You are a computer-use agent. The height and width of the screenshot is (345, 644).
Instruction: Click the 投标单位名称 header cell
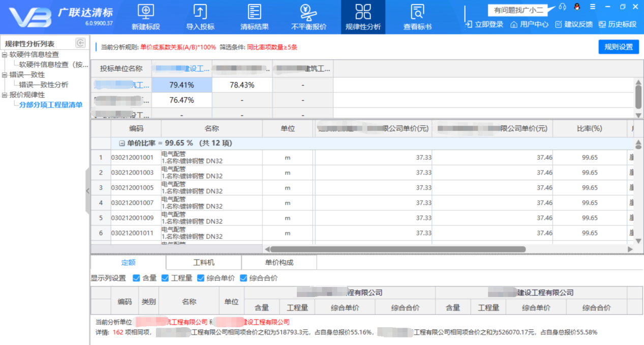coord(121,69)
